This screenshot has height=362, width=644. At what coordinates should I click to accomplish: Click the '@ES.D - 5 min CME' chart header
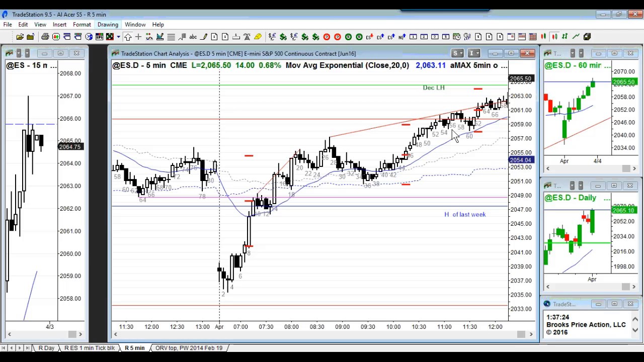coord(149,65)
